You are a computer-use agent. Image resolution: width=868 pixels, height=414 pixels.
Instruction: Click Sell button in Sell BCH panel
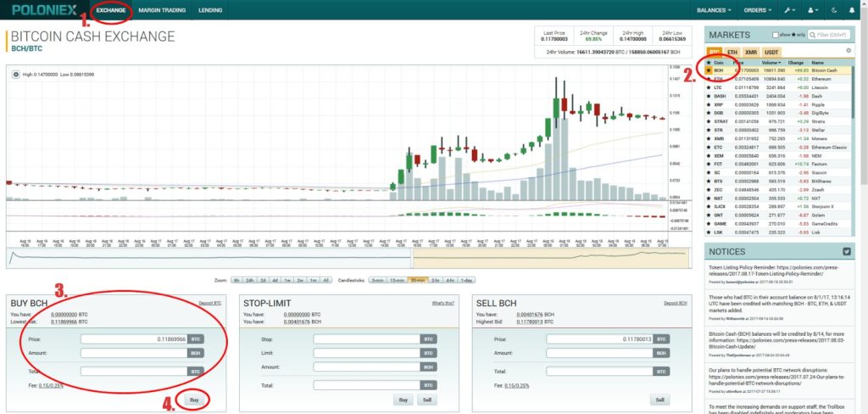point(657,400)
